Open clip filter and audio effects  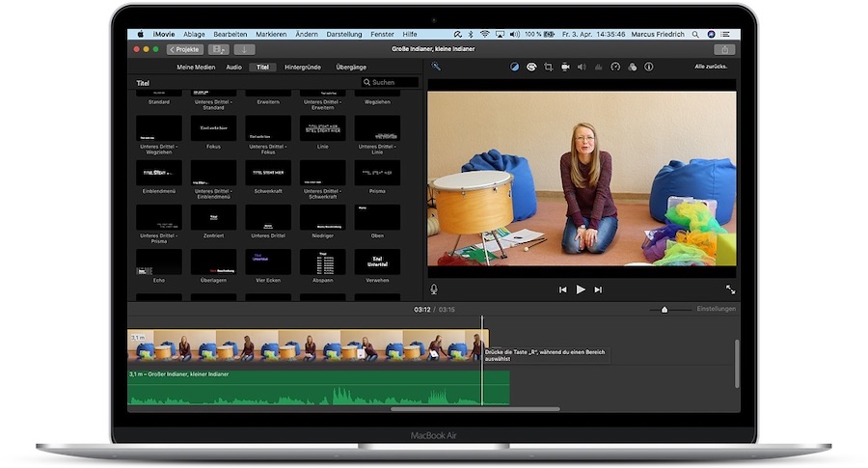632,67
